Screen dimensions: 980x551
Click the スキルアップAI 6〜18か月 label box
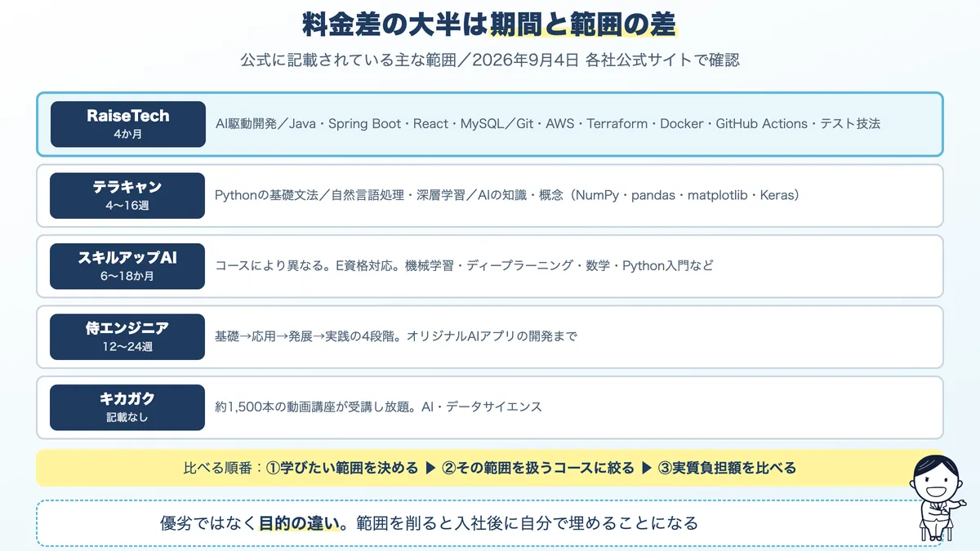pos(127,266)
